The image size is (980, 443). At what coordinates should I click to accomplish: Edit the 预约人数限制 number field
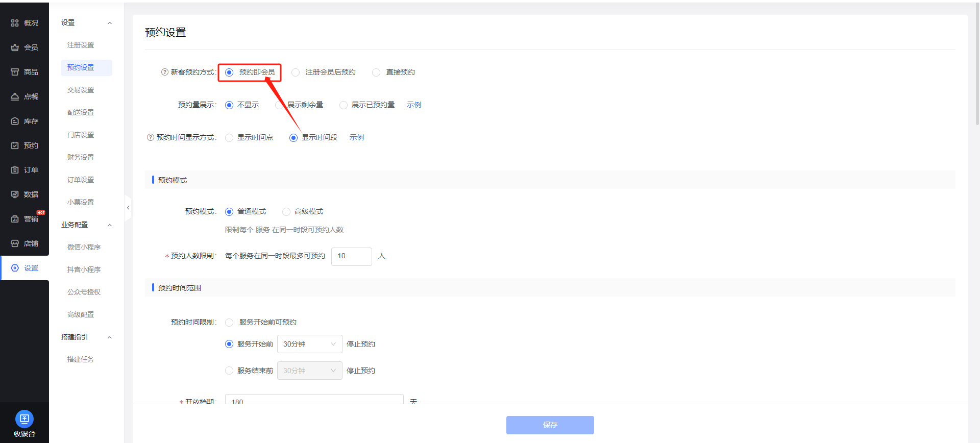coord(352,256)
